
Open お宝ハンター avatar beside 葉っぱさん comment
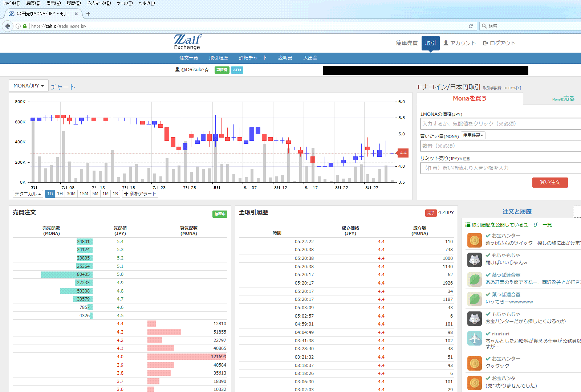[x=474, y=240]
